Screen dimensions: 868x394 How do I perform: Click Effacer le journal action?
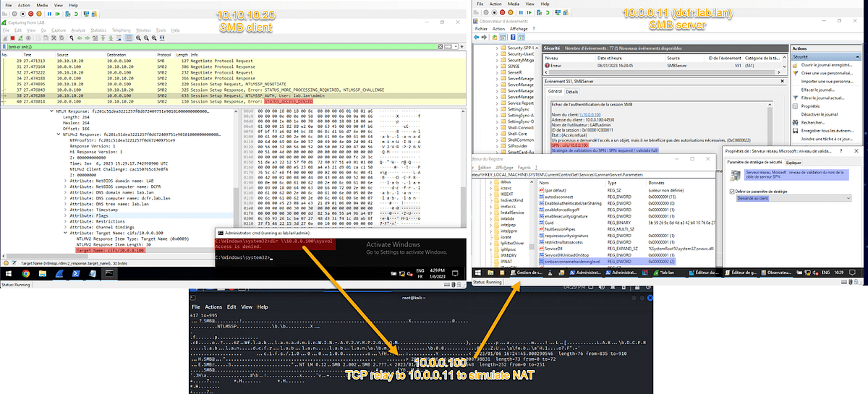pos(819,90)
